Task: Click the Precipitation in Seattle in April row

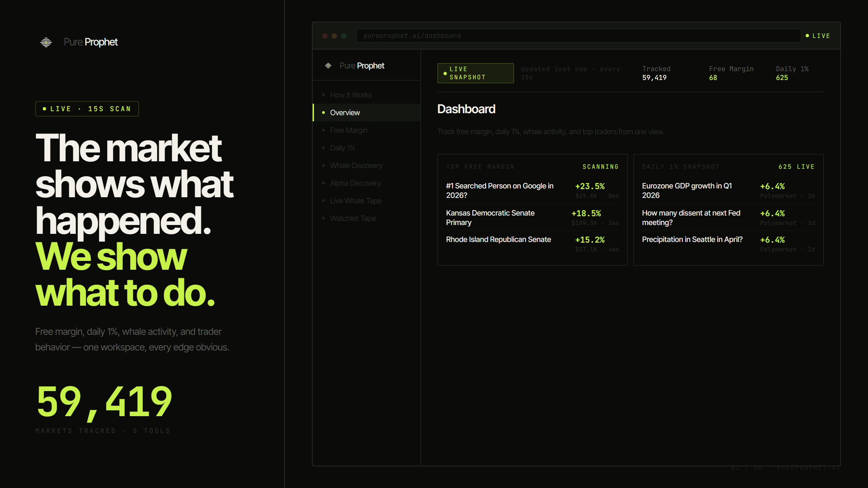Action: 692,240
